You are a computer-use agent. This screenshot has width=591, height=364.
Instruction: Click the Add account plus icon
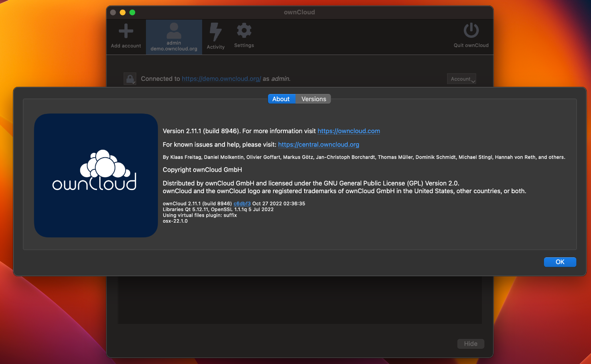tap(126, 30)
